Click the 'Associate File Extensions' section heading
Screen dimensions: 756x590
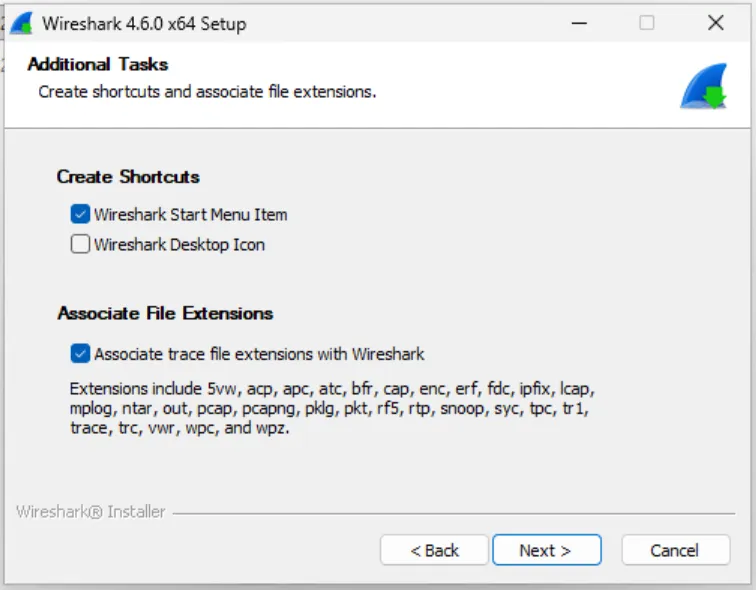[x=165, y=313]
